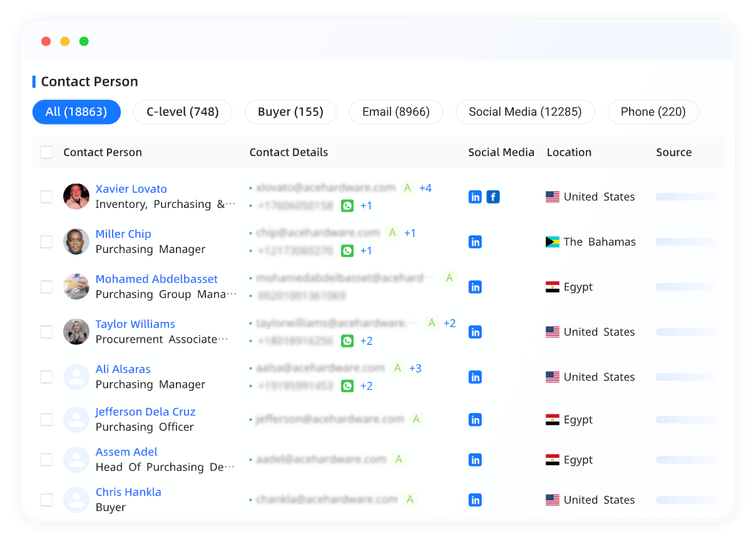Open Xavier Lovato's Facebook profile icon
This screenshot has height=543, width=756.
(493, 197)
